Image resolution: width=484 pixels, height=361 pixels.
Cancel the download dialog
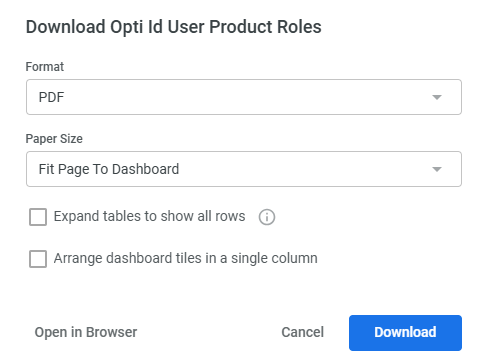[x=303, y=332]
